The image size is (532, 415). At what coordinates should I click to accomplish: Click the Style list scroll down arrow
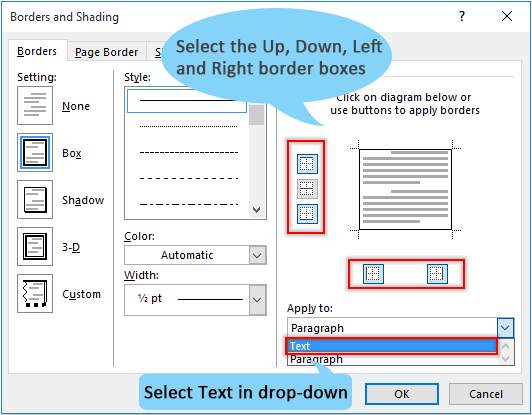coord(257,210)
